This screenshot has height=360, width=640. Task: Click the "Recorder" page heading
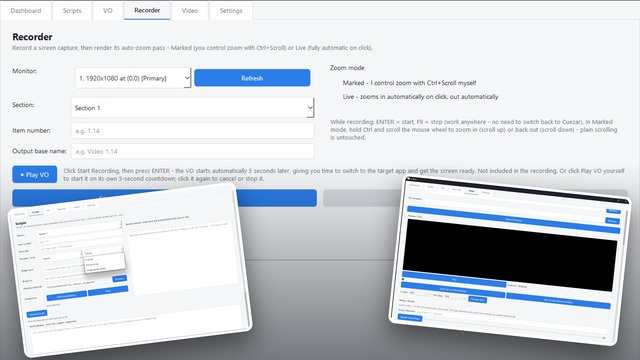pyautogui.click(x=32, y=37)
